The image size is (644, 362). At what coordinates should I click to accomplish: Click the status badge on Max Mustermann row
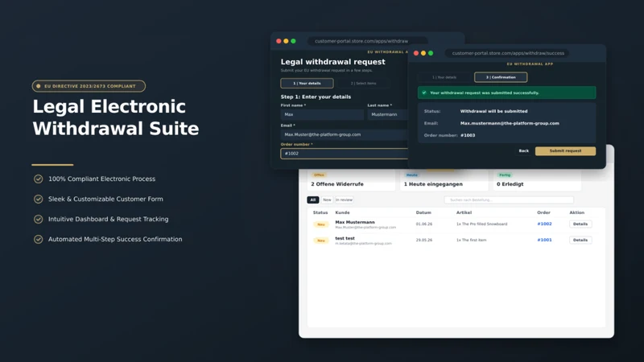(x=320, y=224)
